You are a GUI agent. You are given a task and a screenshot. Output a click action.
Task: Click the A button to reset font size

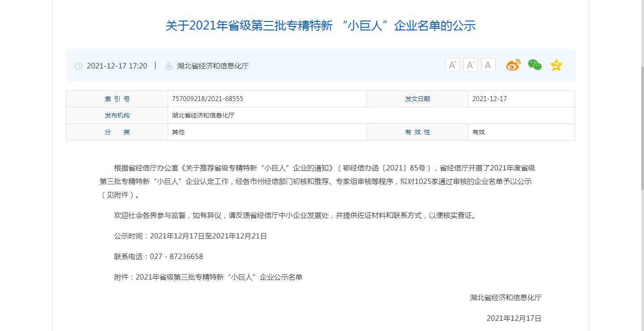point(488,64)
